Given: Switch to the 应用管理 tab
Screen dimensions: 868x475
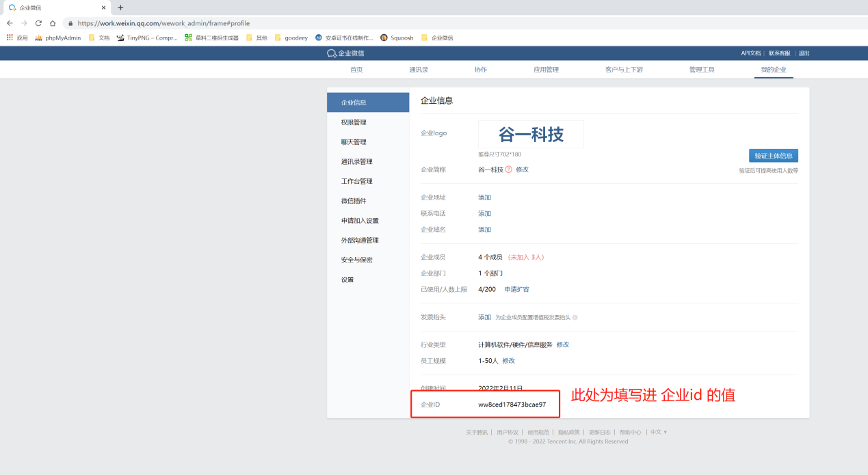Looking at the screenshot, I should click(x=546, y=69).
